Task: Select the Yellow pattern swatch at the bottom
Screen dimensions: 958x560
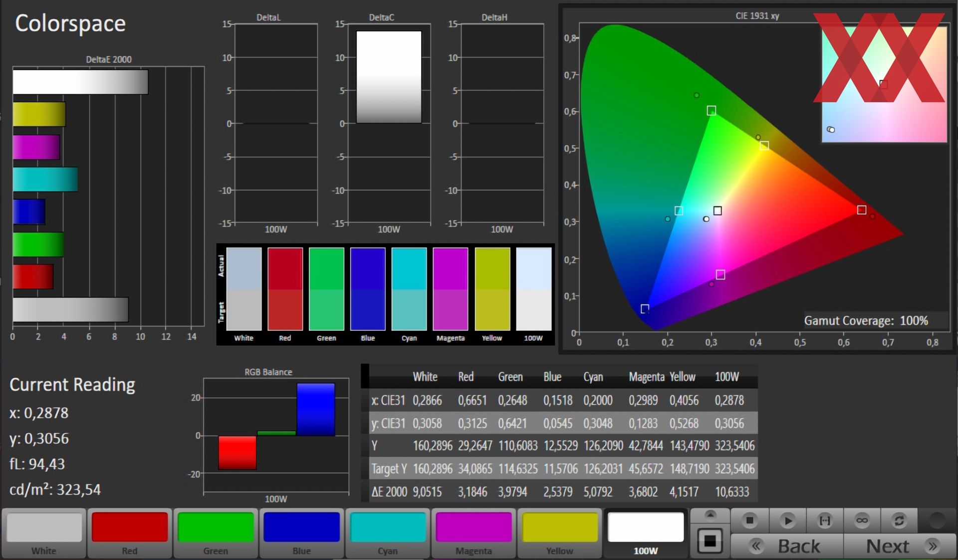Action: tap(559, 533)
